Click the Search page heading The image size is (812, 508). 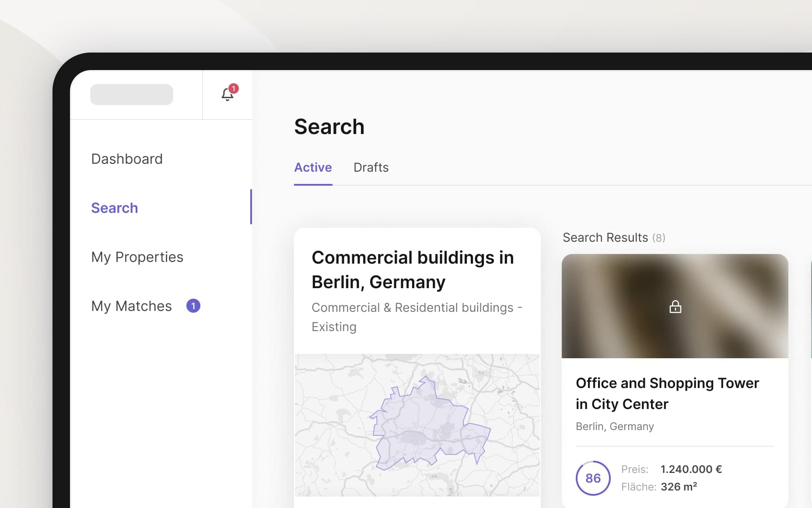329,127
